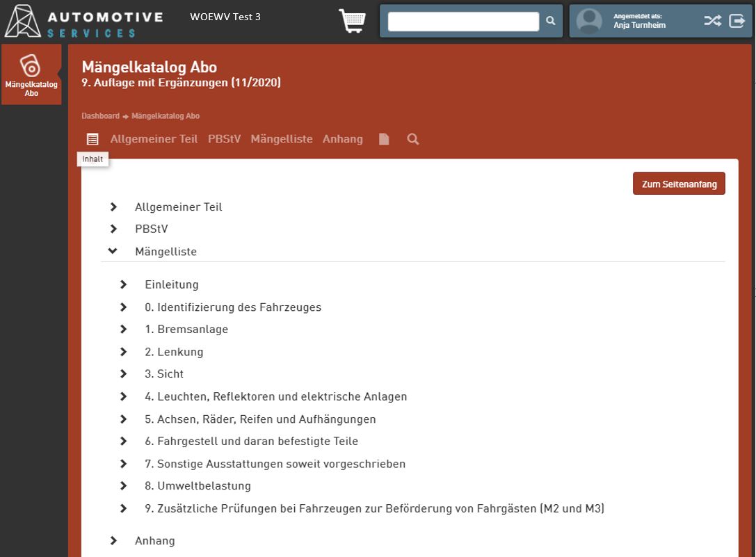Expand 4. Leuchten, Reflektoren chapter
756x557 pixels.
123,397
